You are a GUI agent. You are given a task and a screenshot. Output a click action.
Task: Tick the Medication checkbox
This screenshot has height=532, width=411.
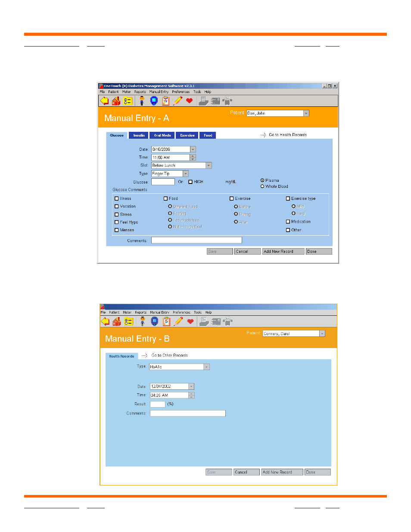[288, 221]
